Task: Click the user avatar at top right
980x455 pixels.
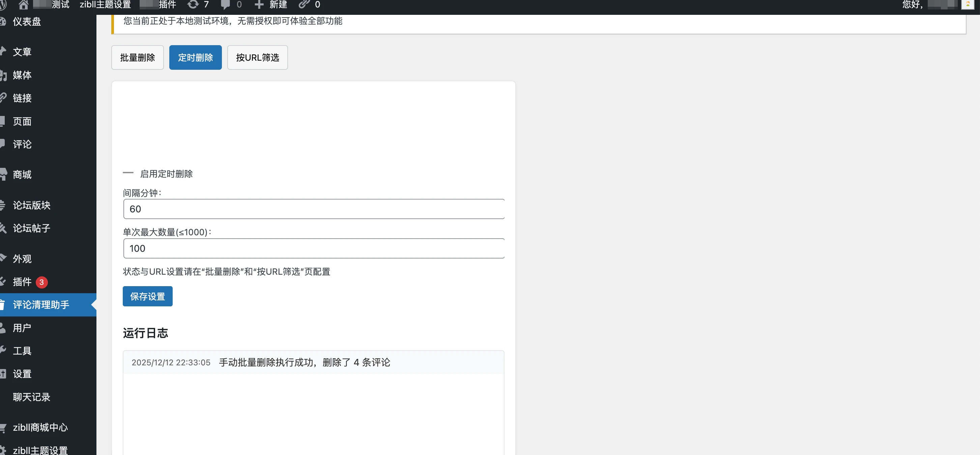Action: pyautogui.click(x=968, y=5)
